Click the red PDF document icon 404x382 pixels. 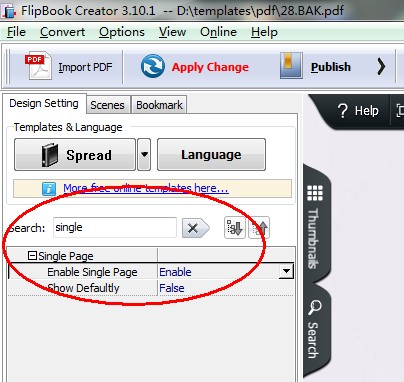click(x=38, y=66)
